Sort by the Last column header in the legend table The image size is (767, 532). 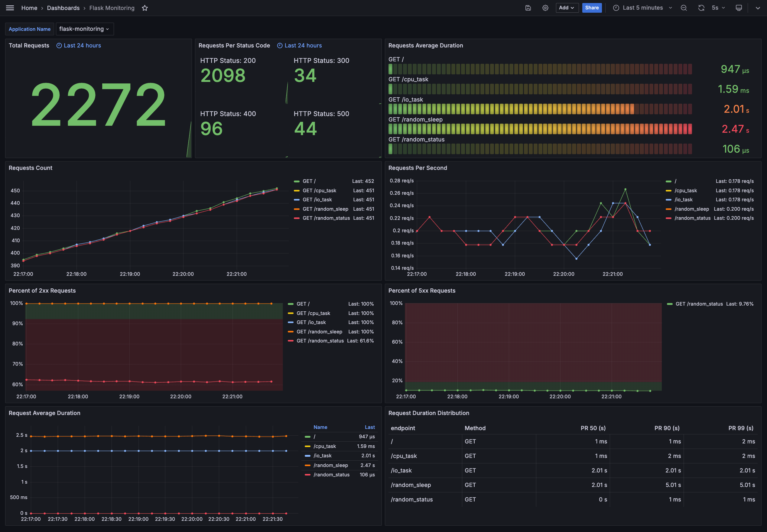tap(370, 427)
